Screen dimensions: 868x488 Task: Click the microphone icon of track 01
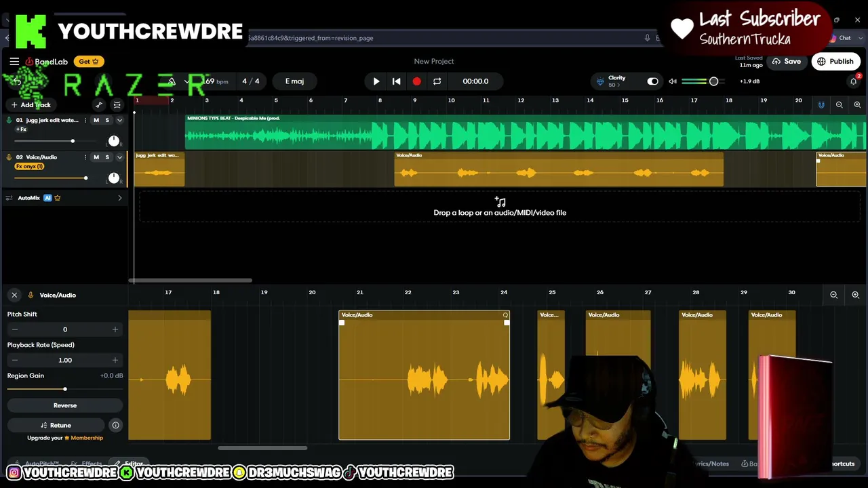[9, 121]
